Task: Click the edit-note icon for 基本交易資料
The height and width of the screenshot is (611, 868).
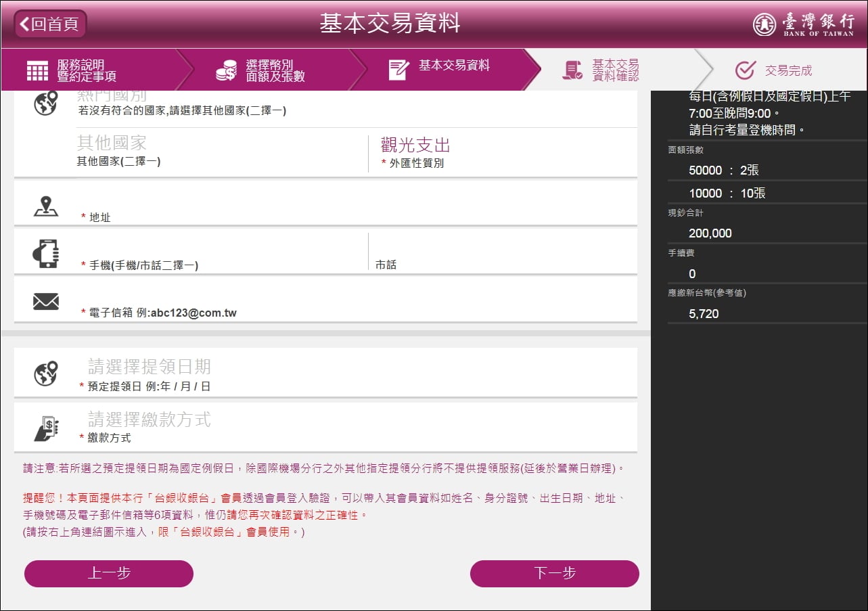Action: coord(399,70)
